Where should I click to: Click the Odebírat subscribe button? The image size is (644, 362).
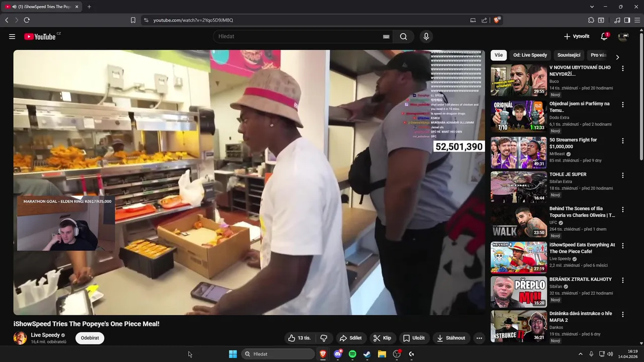(x=90, y=338)
